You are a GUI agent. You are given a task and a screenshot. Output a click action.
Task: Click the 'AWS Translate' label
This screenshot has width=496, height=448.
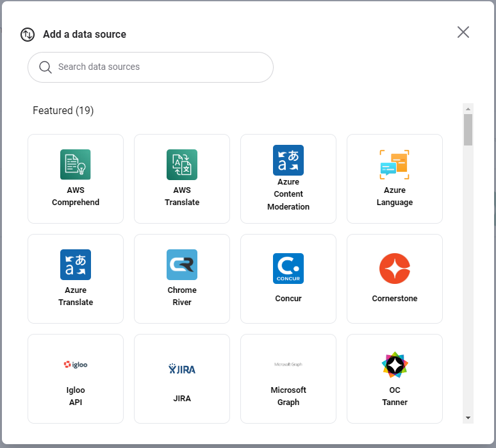182,196
